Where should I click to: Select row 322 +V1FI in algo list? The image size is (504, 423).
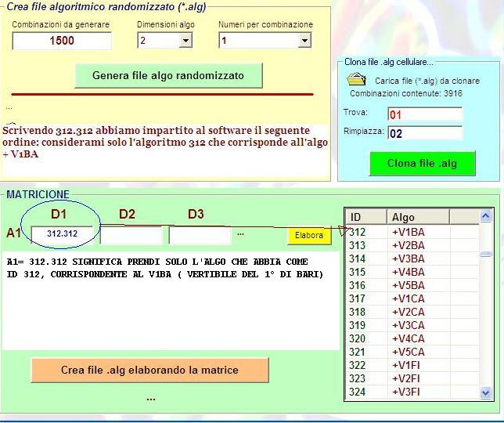pyautogui.click(x=412, y=365)
